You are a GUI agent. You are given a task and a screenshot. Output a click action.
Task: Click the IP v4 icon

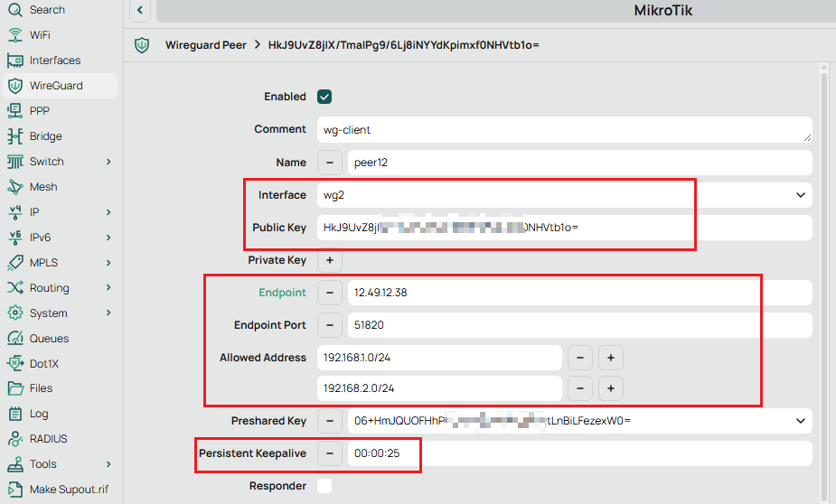click(x=15, y=212)
